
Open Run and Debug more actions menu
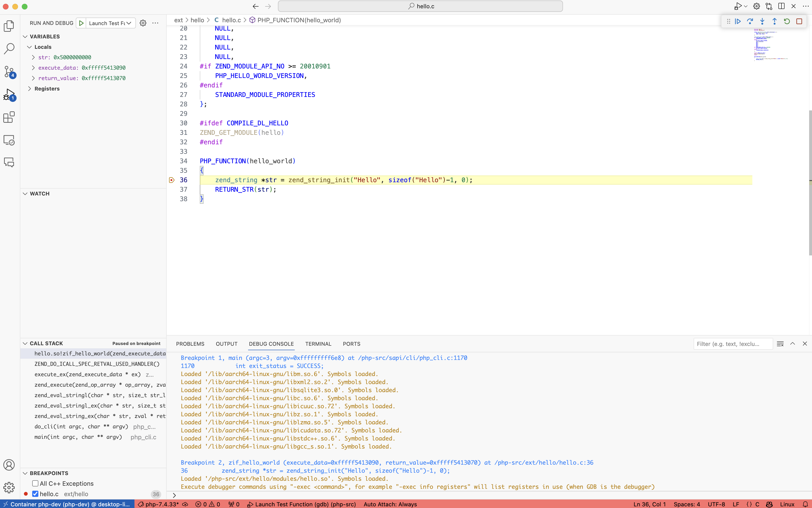[x=155, y=23]
